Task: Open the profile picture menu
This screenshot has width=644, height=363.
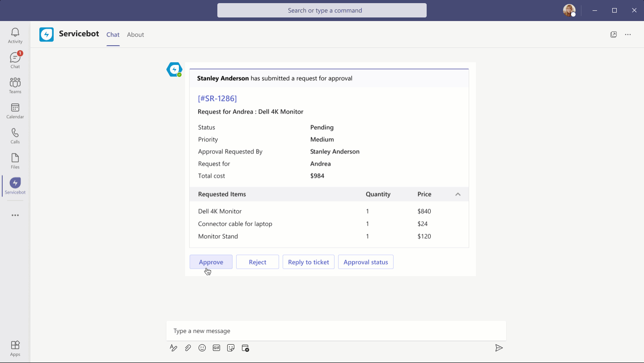Action: pos(569,10)
